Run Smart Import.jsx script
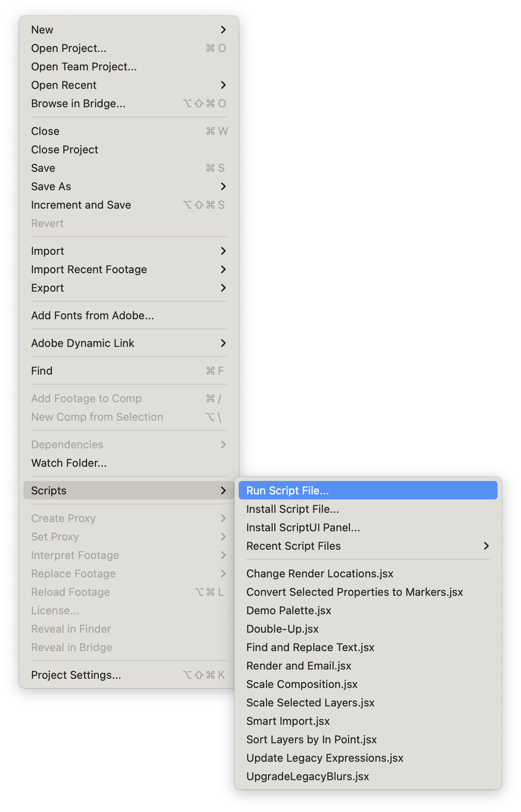The width and height of the screenshot is (521, 812). point(368,721)
